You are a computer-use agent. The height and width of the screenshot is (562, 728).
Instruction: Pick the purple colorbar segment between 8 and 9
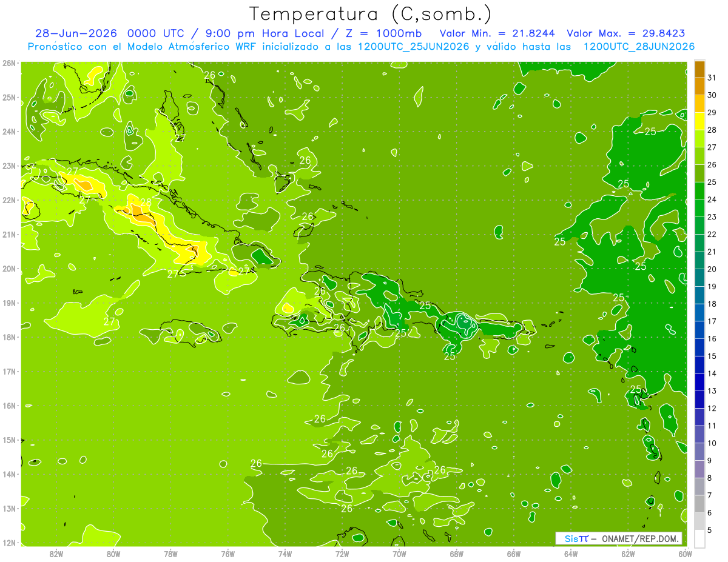pos(699,469)
